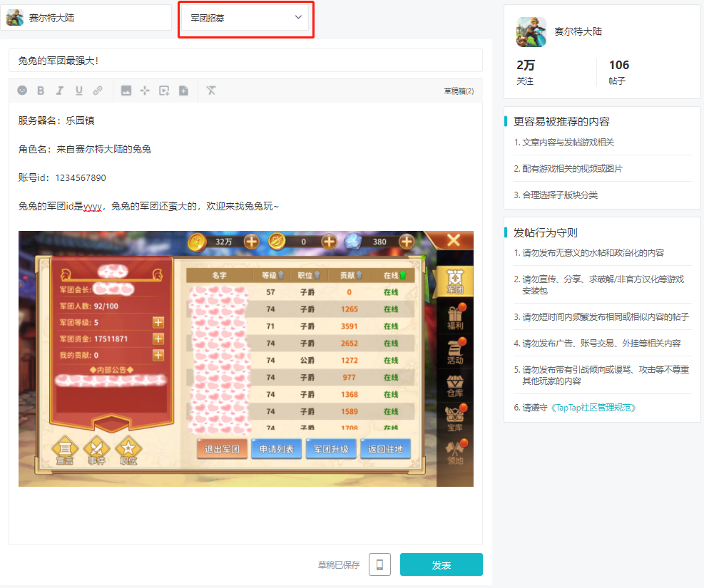Click 退出军团 button
The image size is (704, 588).
click(x=223, y=449)
